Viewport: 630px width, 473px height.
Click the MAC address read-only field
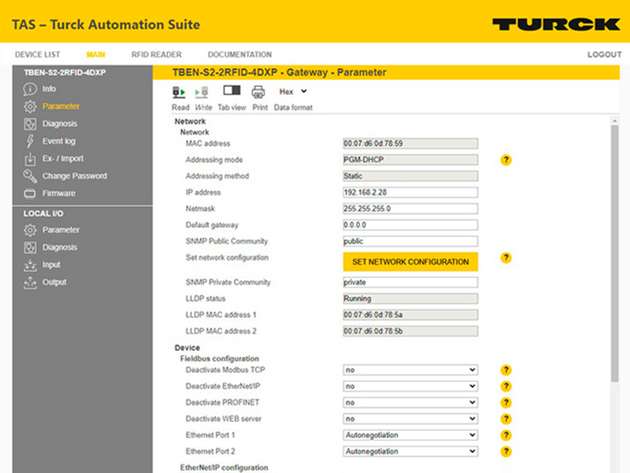(x=410, y=143)
